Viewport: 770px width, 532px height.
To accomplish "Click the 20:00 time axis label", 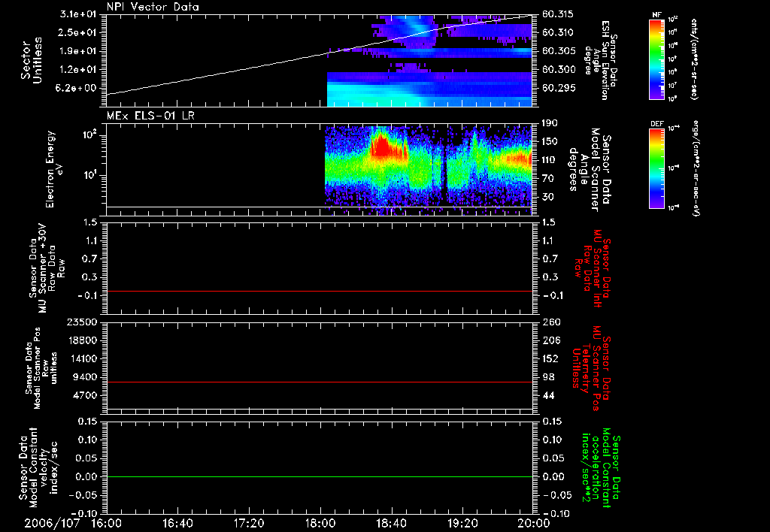I will (x=534, y=523).
